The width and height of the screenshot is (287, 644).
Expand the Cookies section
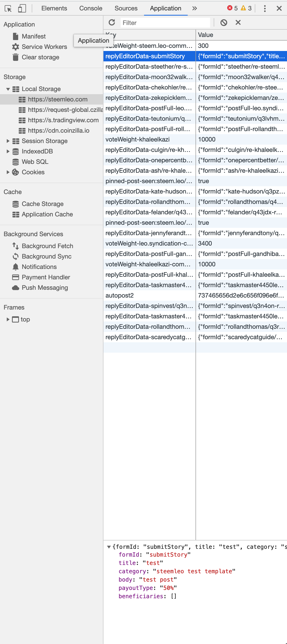pos(8,172)
